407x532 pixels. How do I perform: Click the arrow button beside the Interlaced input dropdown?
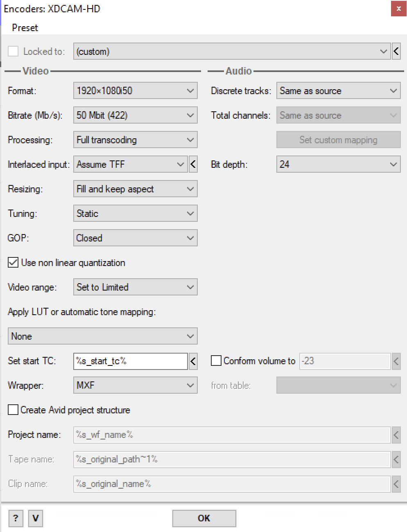tap(193, 164)
